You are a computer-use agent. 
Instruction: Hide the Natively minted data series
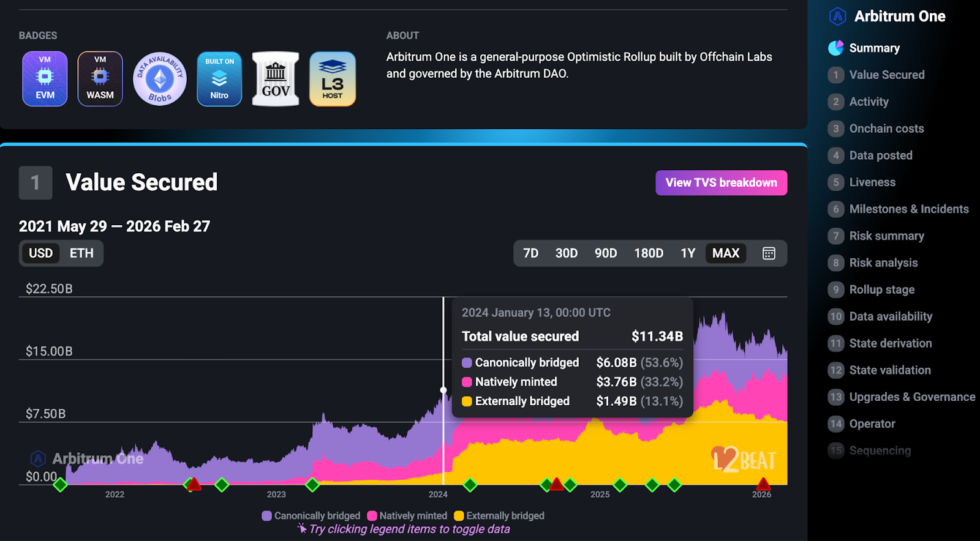[x=407, y=516]
